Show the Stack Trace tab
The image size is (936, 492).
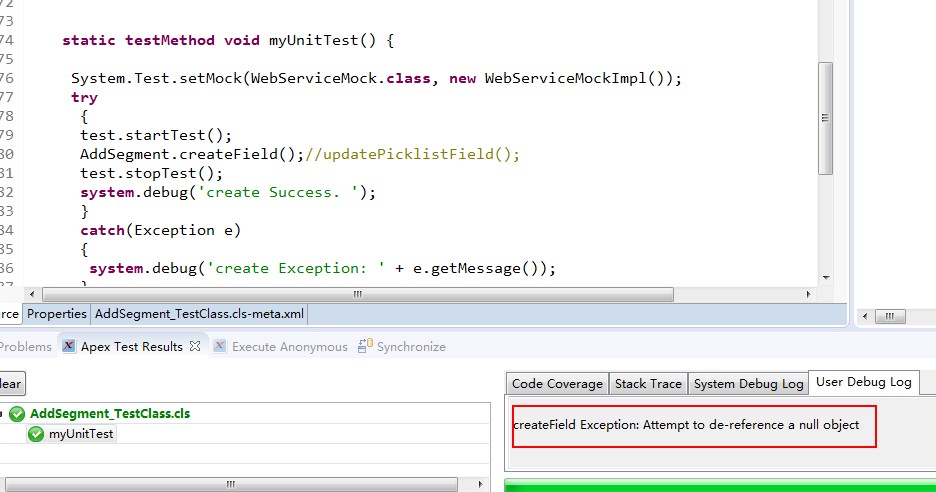point(648,384)
